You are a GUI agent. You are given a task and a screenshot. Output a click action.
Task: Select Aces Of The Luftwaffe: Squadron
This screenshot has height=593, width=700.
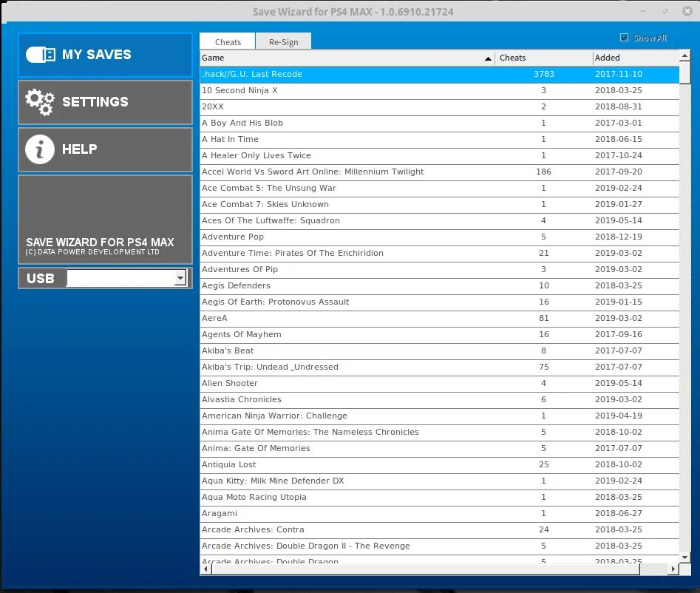440,220
